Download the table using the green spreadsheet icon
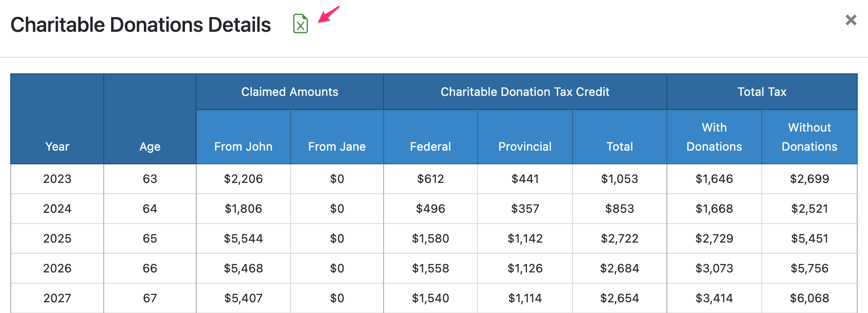 pos(300,23)
